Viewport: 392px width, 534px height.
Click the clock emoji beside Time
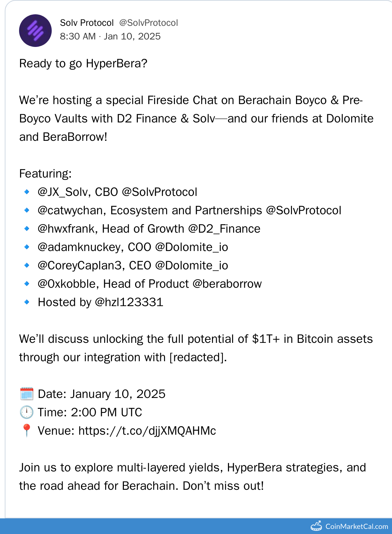[27, 412]
